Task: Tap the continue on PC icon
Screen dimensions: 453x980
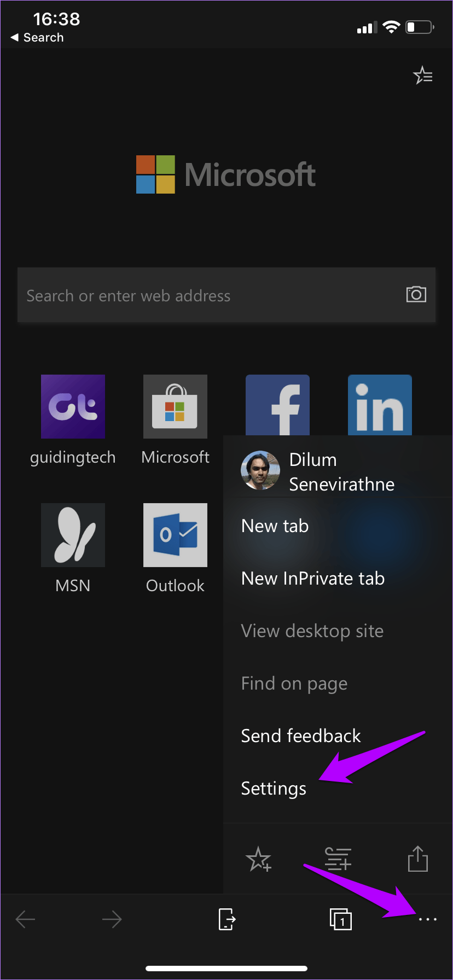Action: [x=226, y=919]
